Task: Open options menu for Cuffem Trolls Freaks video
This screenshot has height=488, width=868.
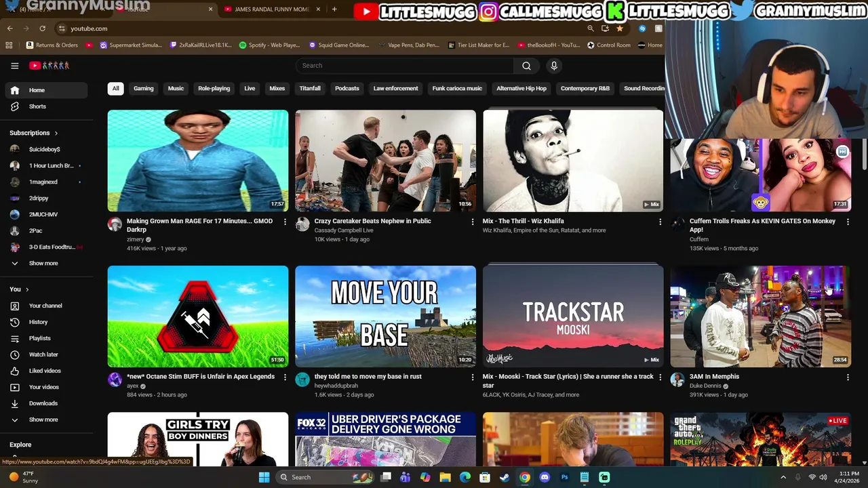Action: (848, 222)
